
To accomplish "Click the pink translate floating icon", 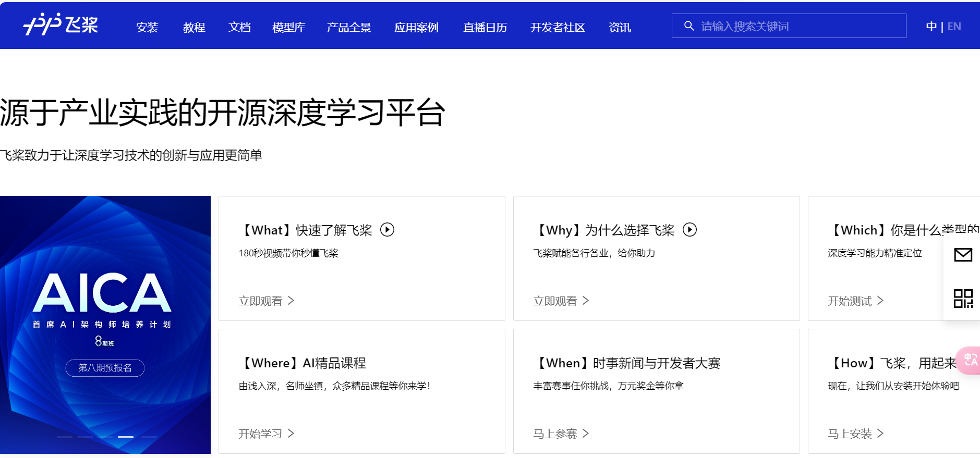I will [x=970, y=360].
